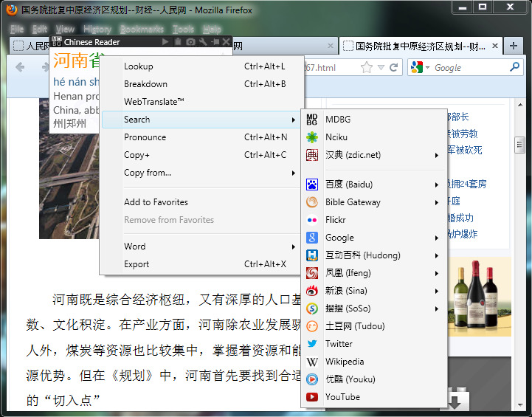The width and height of the screenshot is (532, 417).
Task: Bookmark page with the star icon
Action: pos(367,67)
